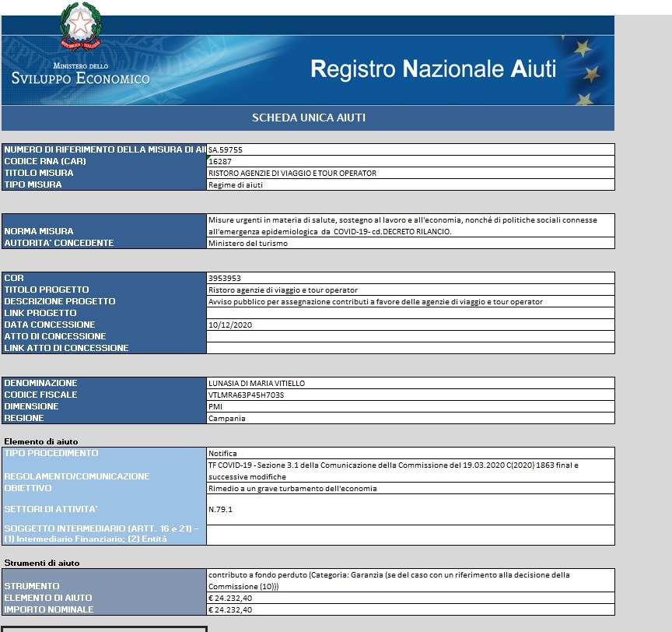Click the CODICE RNA value 16287
This screenshot has width=672, height=632.
coord(411,161)
